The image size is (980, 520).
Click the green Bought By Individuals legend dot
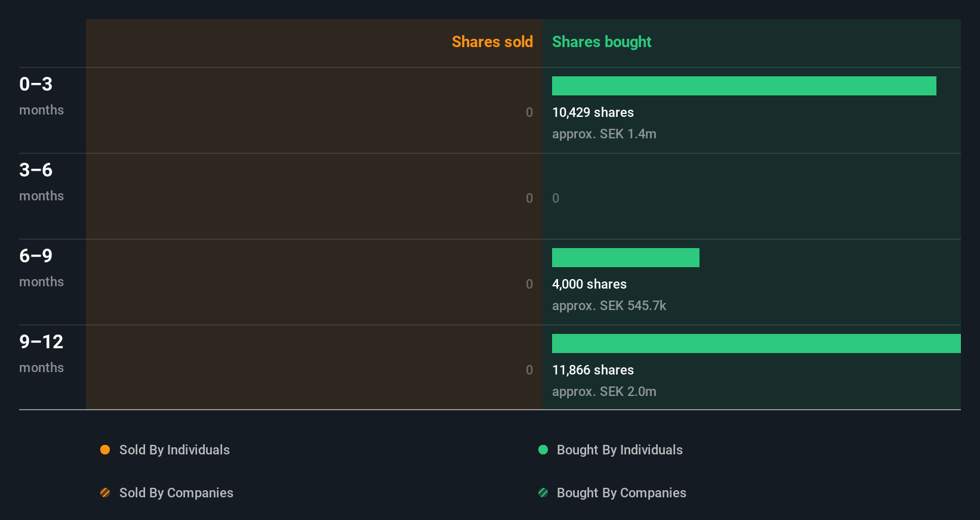point(543,450)
